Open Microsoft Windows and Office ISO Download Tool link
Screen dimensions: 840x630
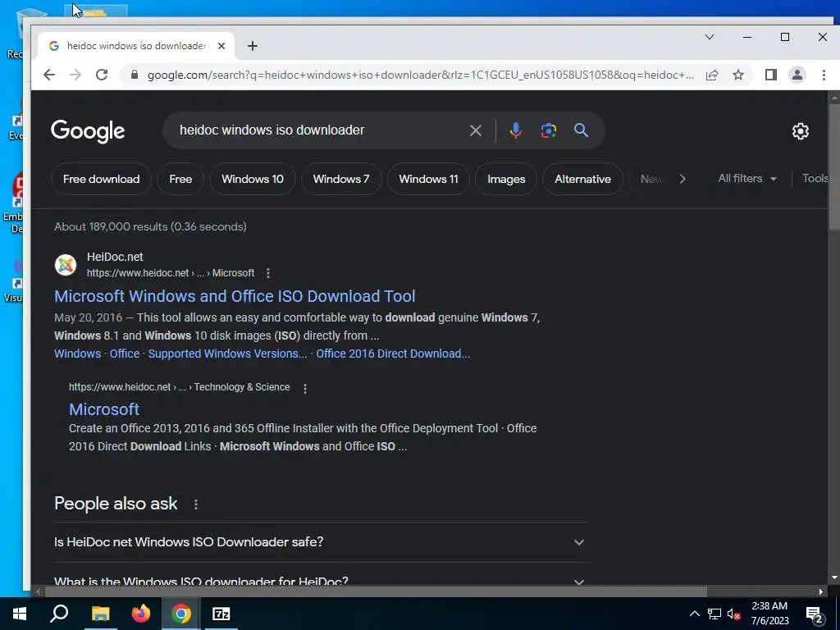(x=235, y=296)
